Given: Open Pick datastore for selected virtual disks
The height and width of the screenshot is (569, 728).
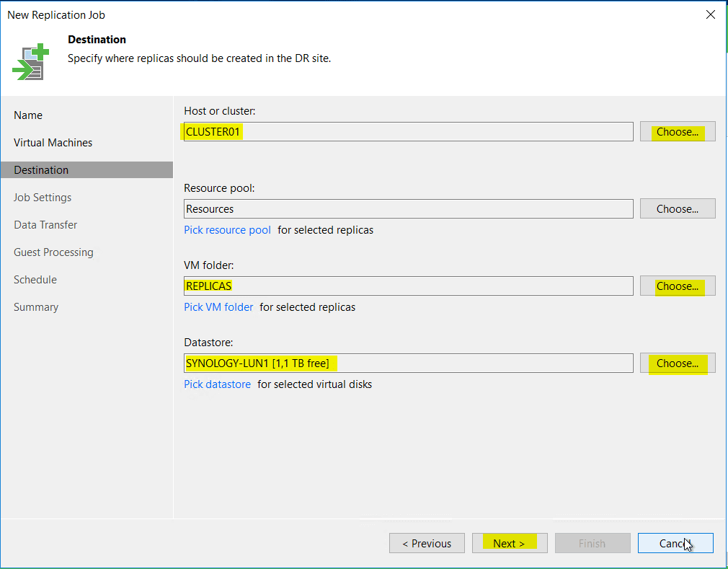Looking at the screenshot, I should (x=217, y=384).
